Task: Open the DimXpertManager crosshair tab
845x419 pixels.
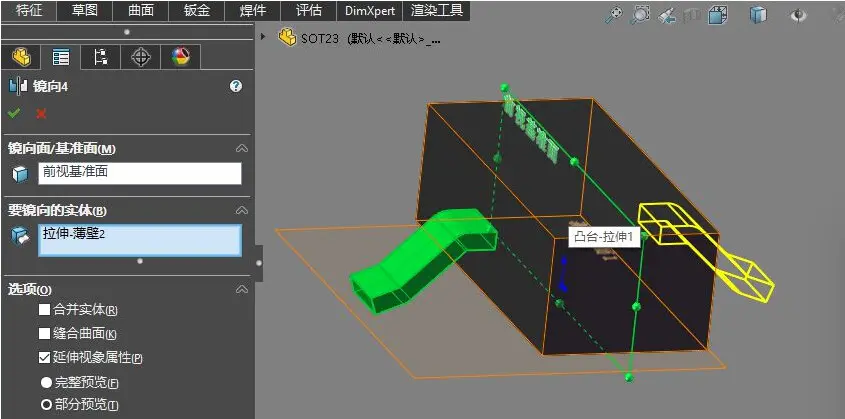Action: click(141, 57)
